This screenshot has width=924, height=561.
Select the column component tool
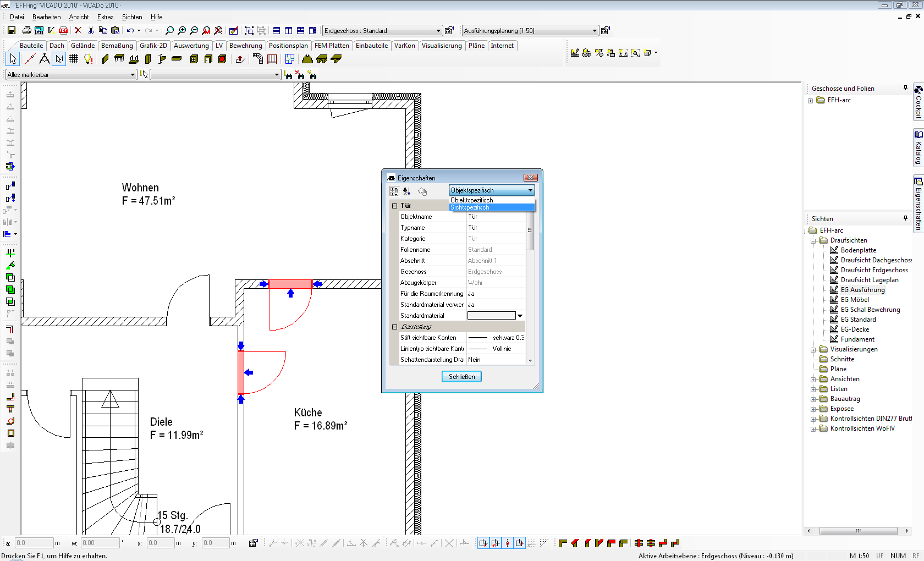click(147, 59)
